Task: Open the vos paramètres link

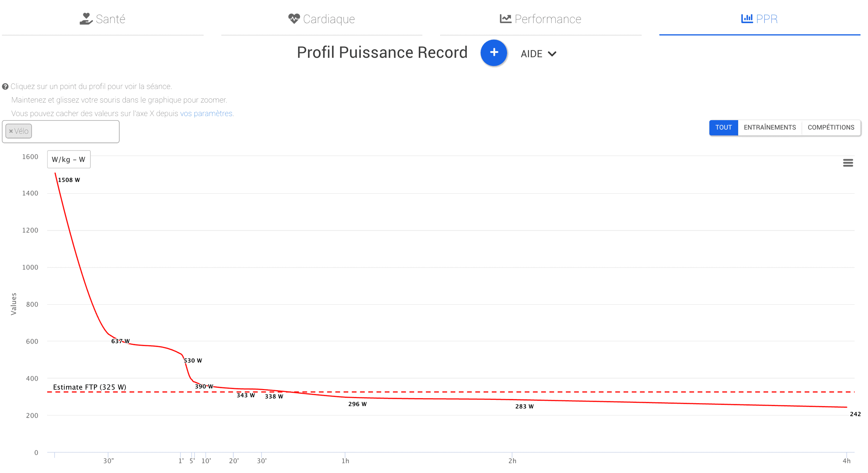Action: (x=206, y=113)
